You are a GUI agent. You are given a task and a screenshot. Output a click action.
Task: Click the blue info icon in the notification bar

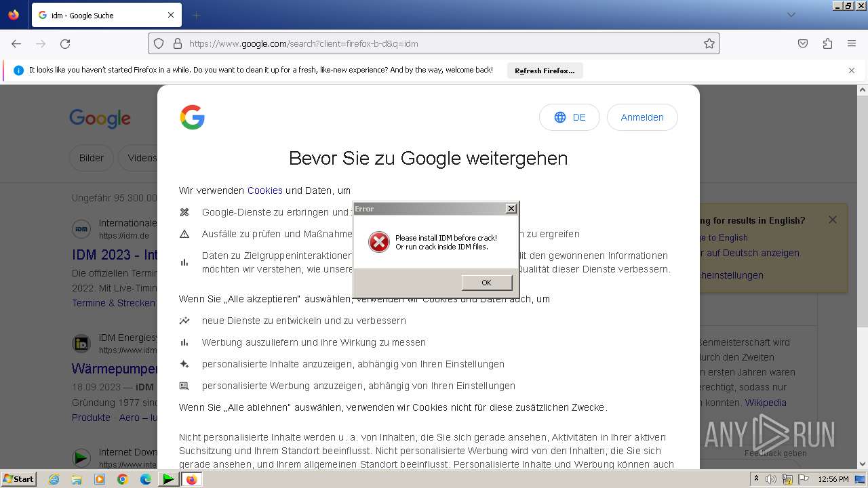pos(18,70)
